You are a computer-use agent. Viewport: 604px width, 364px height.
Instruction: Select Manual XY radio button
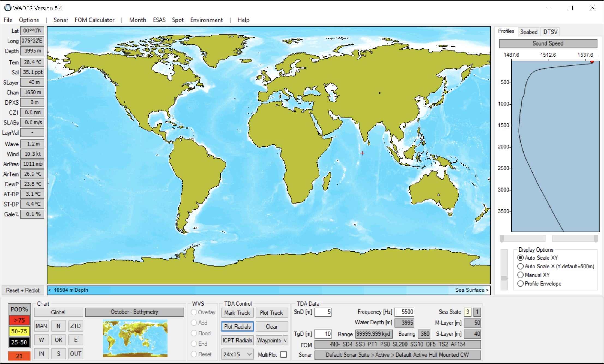[521, 275]
